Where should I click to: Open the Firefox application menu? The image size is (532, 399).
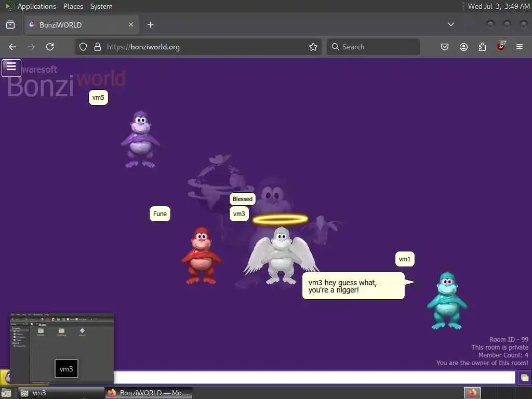(520, 47)
